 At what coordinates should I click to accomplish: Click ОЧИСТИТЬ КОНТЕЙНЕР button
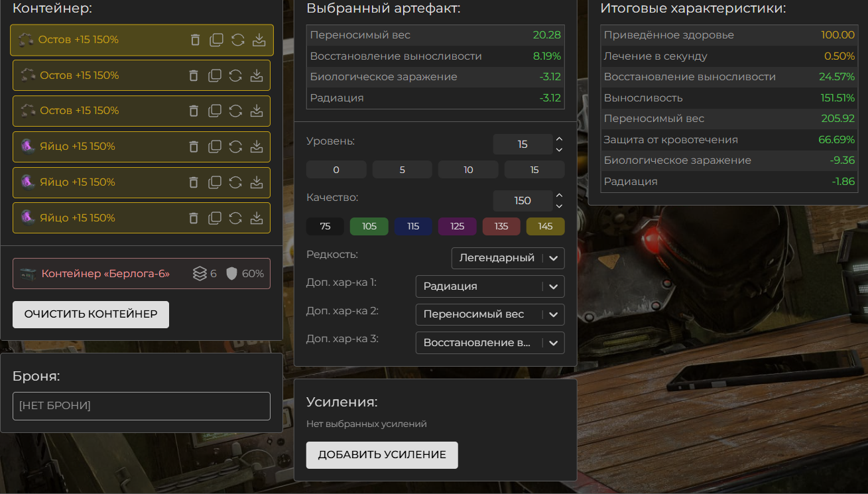tap(91, 314)
